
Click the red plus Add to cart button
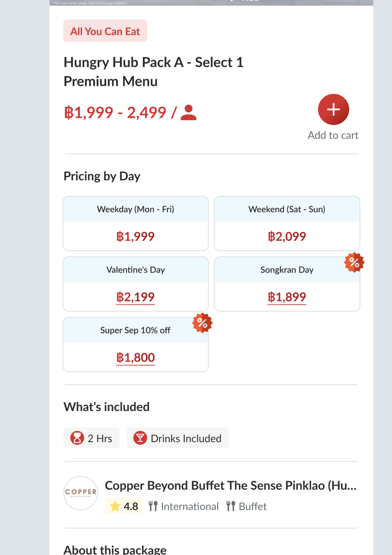[333, 110]
